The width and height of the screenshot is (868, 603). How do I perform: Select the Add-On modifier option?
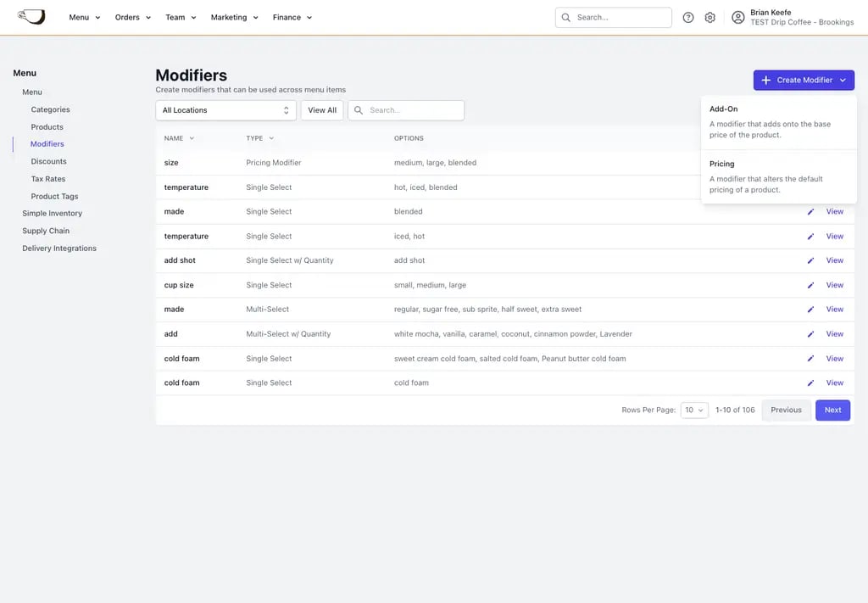pyautogui.click(x=778, y=122)
